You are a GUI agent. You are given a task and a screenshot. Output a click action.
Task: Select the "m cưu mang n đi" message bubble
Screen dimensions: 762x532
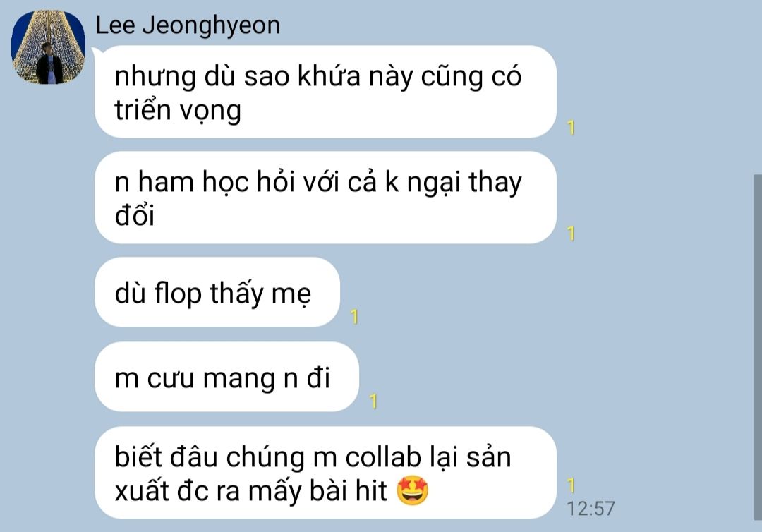(x=227, y=377)
